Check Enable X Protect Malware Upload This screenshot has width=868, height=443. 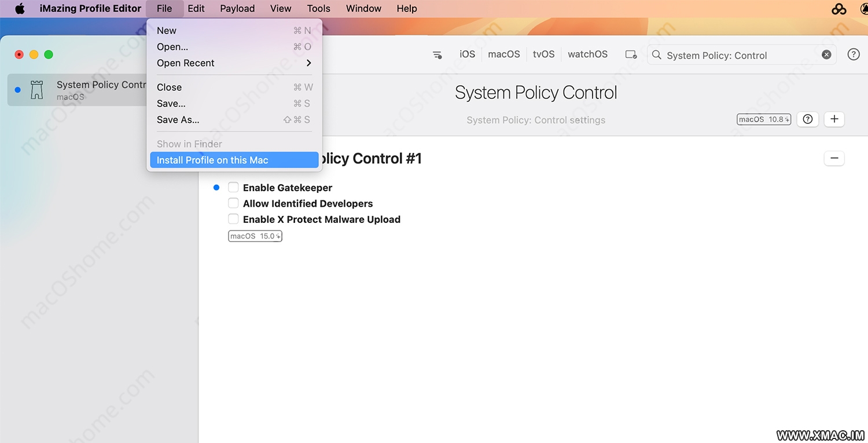233,218
